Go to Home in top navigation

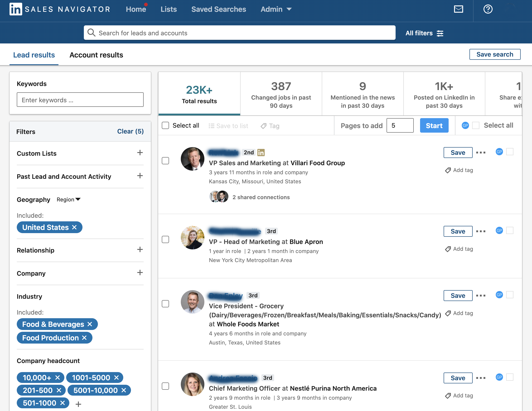coord(136,9)
